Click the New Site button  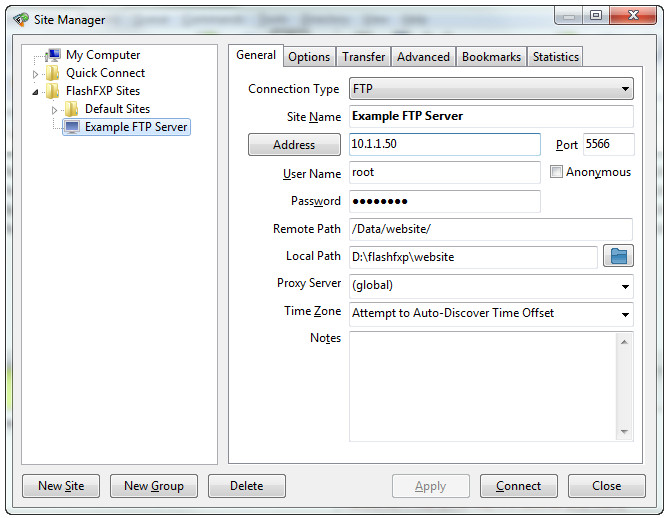[61, 486]
